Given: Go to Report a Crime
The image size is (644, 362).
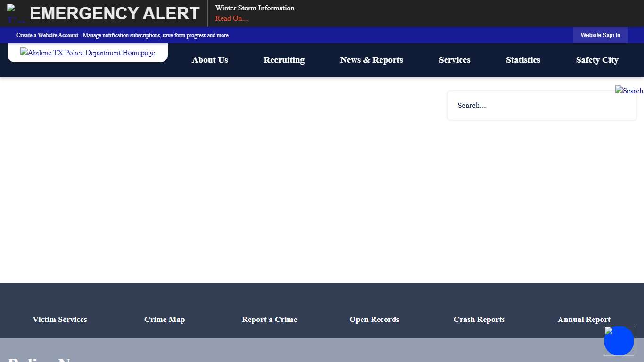Looking at the screenshot, I should point(269,320).
